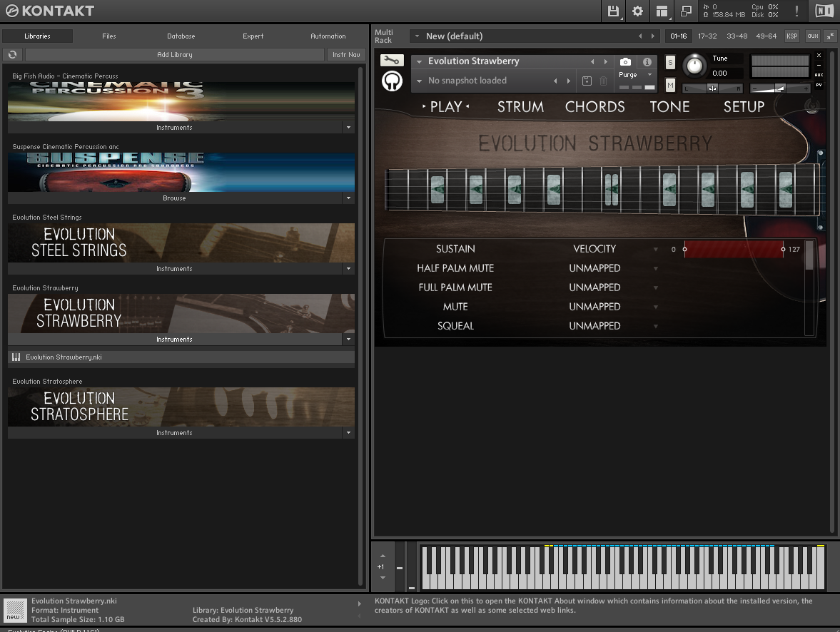This screenshot has width=840, height=632.
Task: Click the refresh libraries icon
Action: [x=13, y=55]
